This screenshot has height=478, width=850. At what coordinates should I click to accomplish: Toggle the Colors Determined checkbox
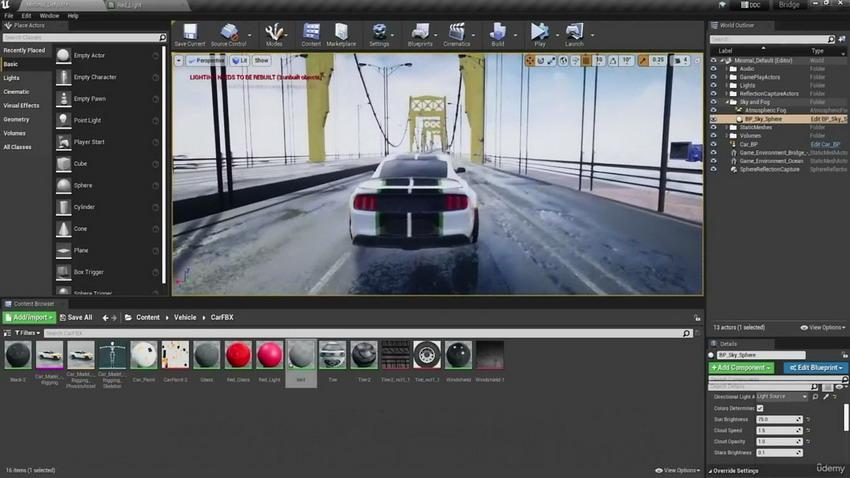tap(760, 408)
